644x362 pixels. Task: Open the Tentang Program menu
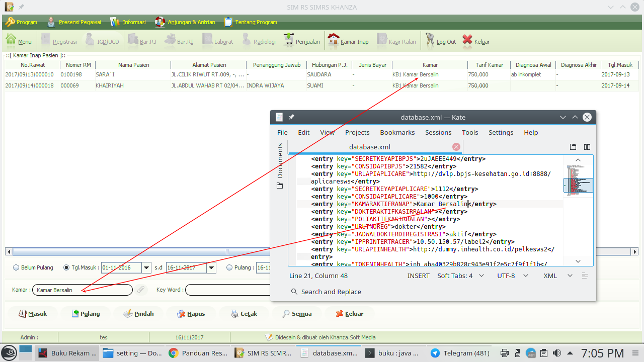pyautogui.click(x=251, y=22)
